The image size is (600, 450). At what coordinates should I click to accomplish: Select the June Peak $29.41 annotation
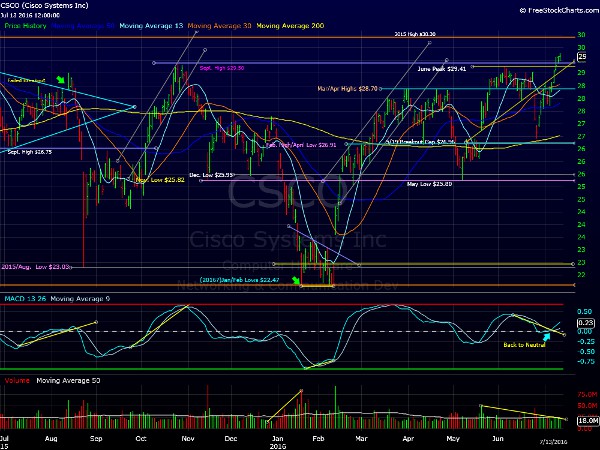pos(442,69)
